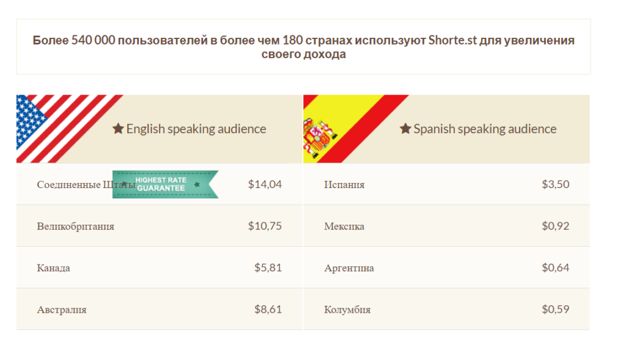Click the headline about 540 000 пользователей
Viewport: 626px width, 364px height.
(x=303, y=46)
